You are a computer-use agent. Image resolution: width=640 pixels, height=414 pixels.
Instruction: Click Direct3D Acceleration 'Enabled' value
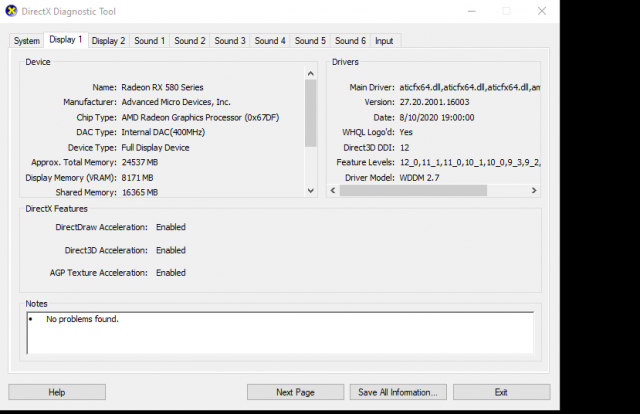tap(171, 250)
